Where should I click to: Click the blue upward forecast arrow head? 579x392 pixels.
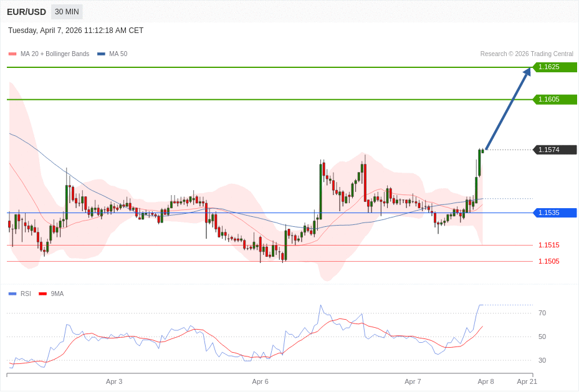[x=527, y=72]
